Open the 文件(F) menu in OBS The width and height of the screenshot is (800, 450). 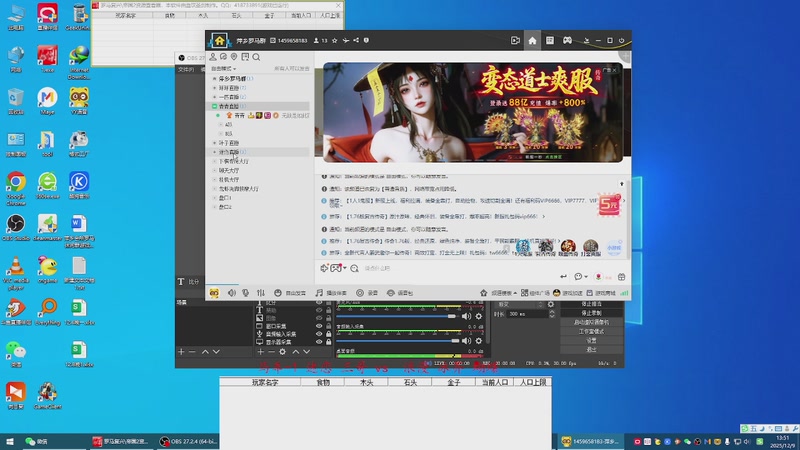tap(186, 69)
